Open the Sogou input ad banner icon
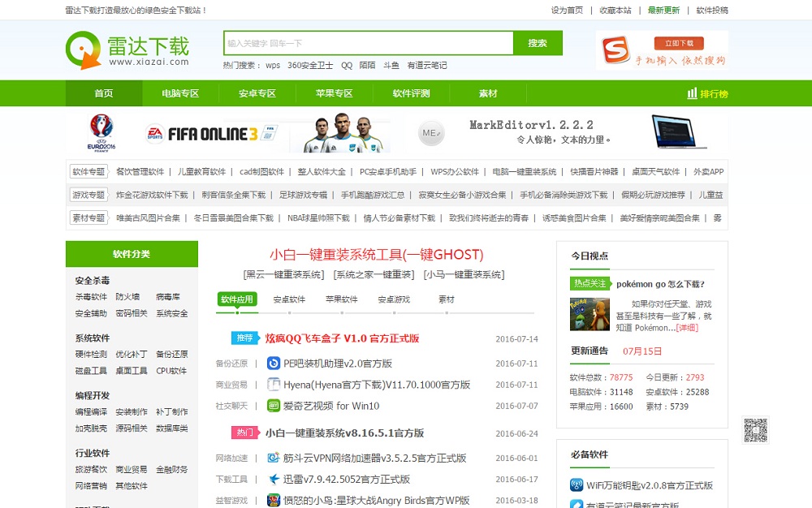Screen dimensions: 812x508 tap(615, 50)
